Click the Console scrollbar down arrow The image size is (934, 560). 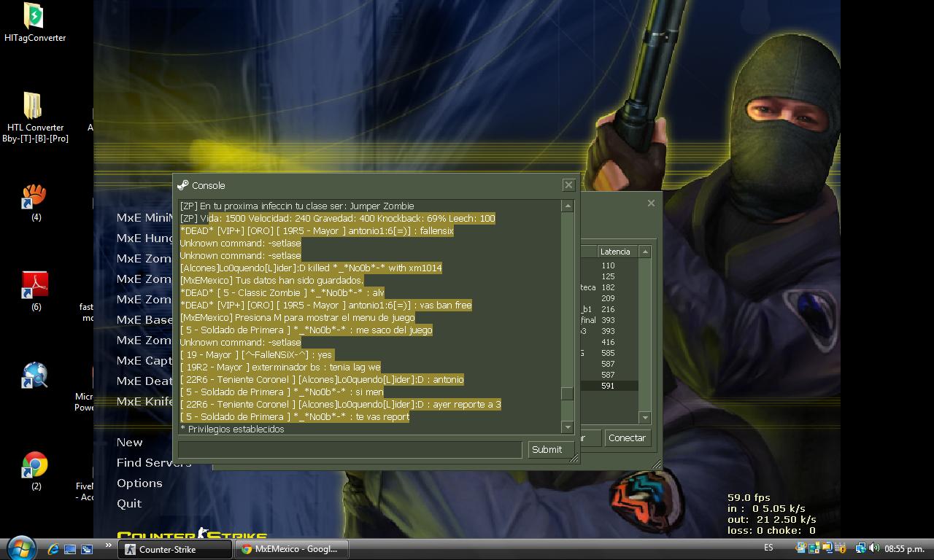(567, 427)
